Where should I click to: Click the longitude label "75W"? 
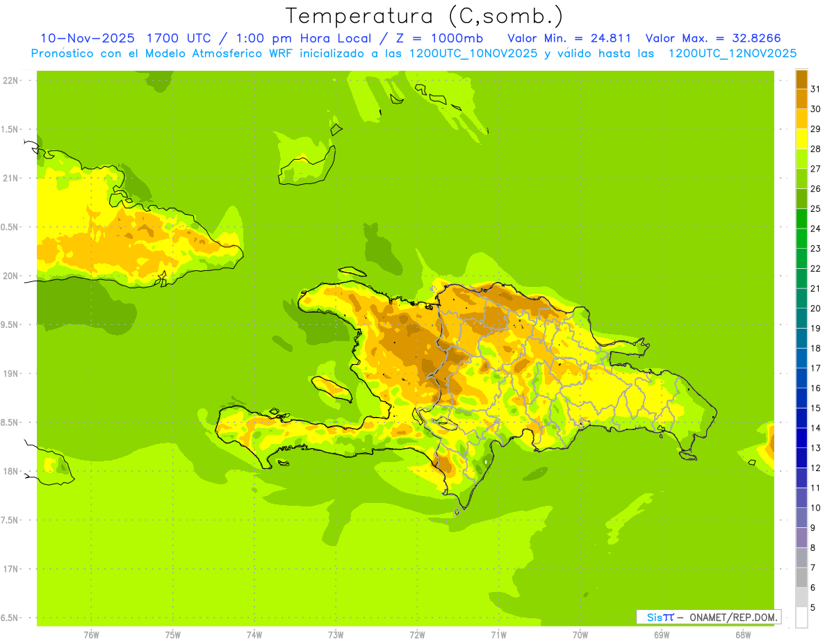173,635
